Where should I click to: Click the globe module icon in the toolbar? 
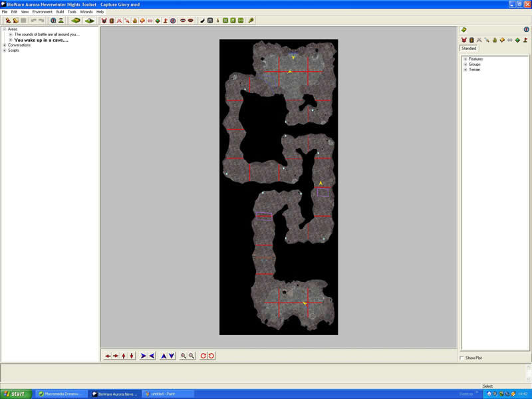[x=53, y=21]
